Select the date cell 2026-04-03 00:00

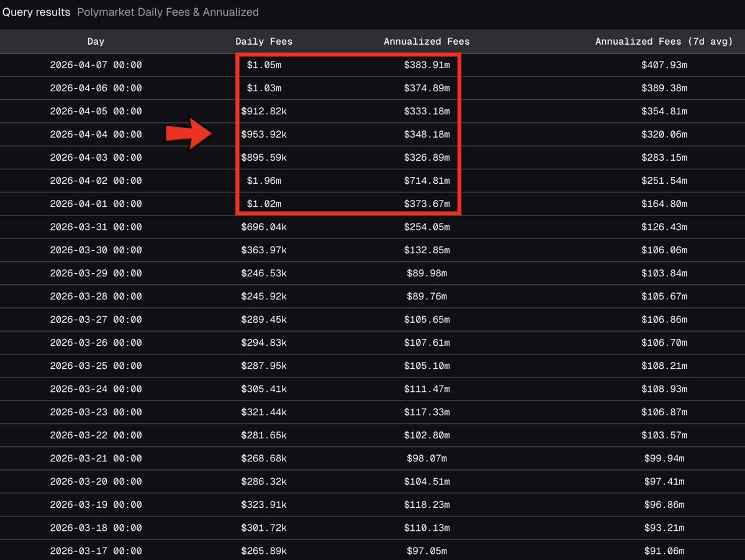(96, 158)
